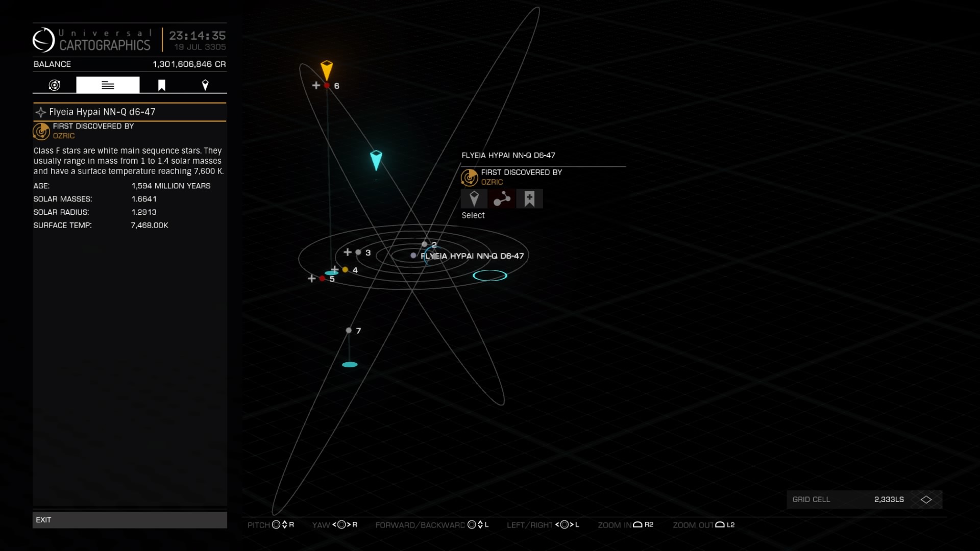The width and height of the screenshot is (980, 551).
Task: Click the clock time 23:14:35
Action: click(198, 36)
